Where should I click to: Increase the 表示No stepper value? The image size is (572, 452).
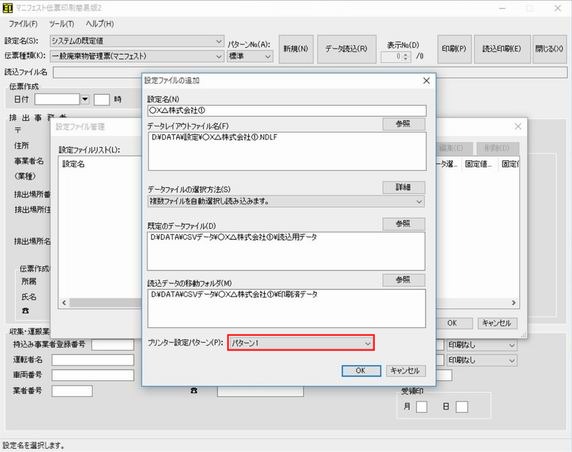[406, 54]
